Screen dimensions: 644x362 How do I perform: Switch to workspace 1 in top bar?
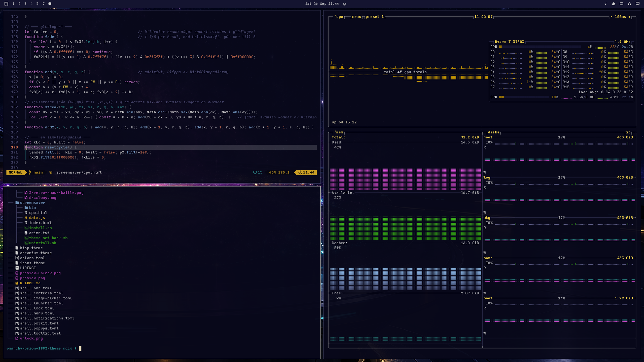point(13,4)
